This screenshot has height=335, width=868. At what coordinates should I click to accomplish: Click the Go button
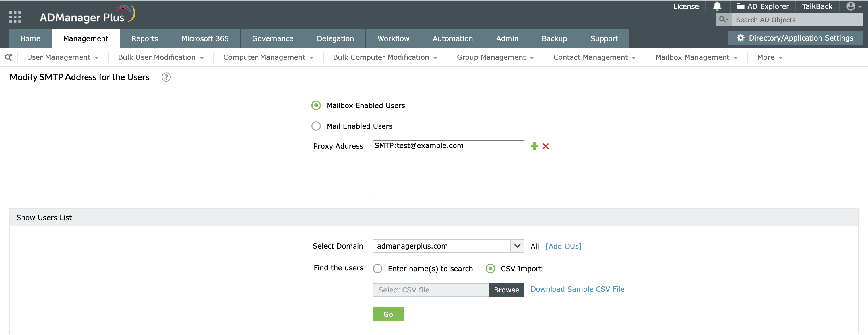pyautogui.click(x=388, y=314)
